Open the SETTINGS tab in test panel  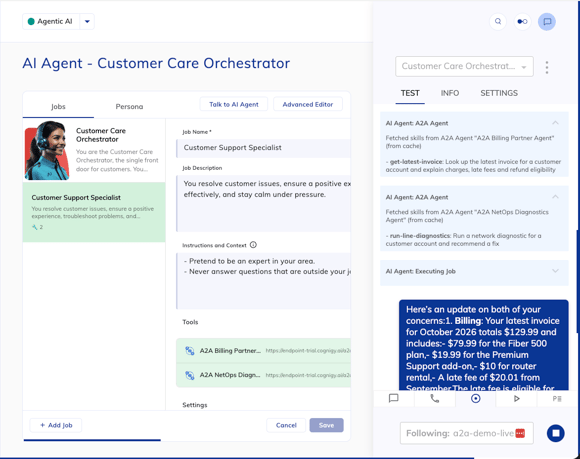tap(499, 93)
